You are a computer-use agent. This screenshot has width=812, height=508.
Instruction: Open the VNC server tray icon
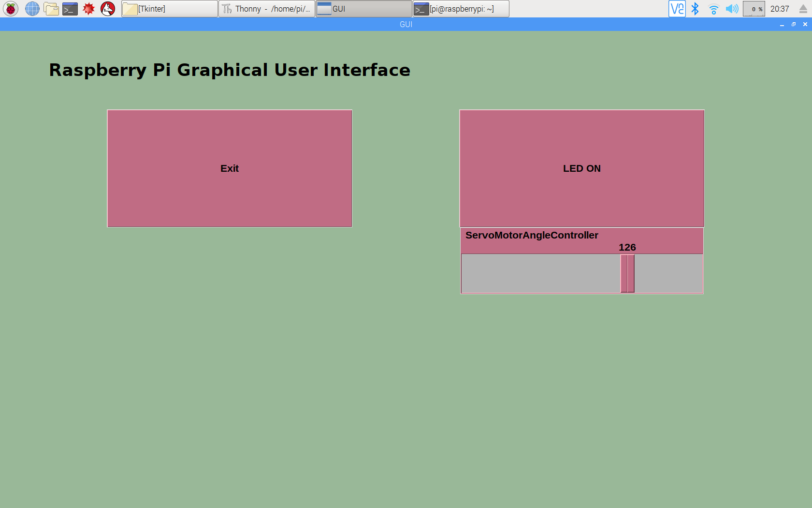pyautogui.click(x=677, y=9)
